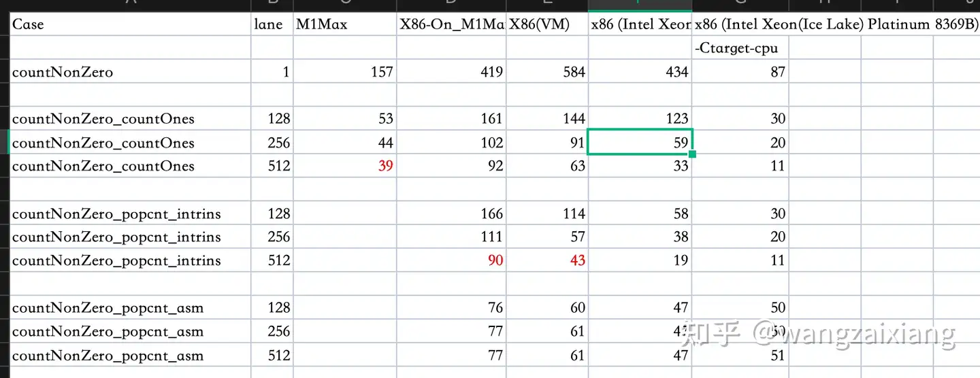Image resolution: width=980 pixels, height=378 pixels.
Task: Click the X86(VM) header cell
Action: point(547,24)
